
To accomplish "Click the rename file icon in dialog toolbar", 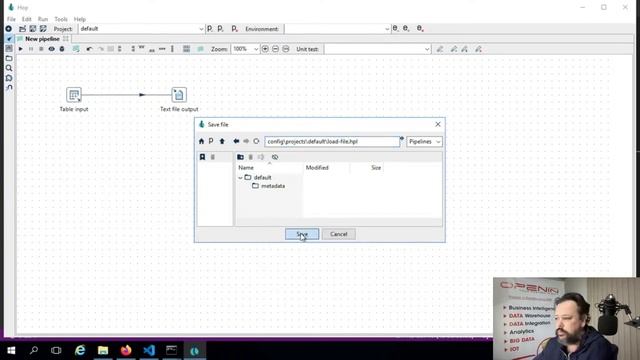I will click(x=261, y=157).
